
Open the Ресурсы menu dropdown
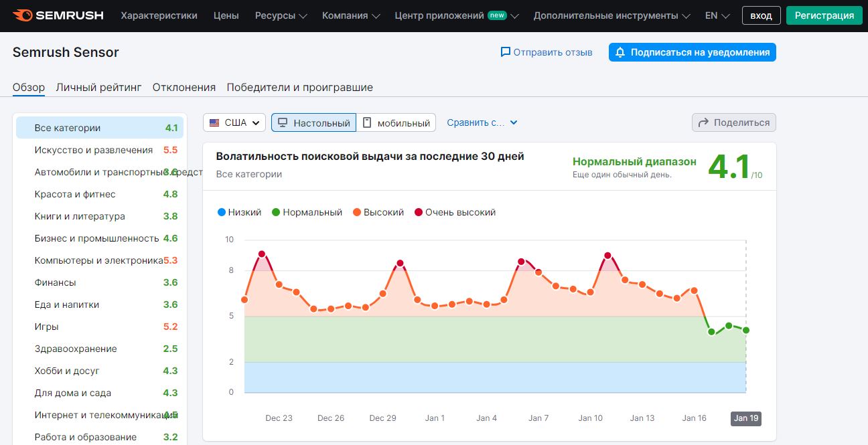click(281, 15)
